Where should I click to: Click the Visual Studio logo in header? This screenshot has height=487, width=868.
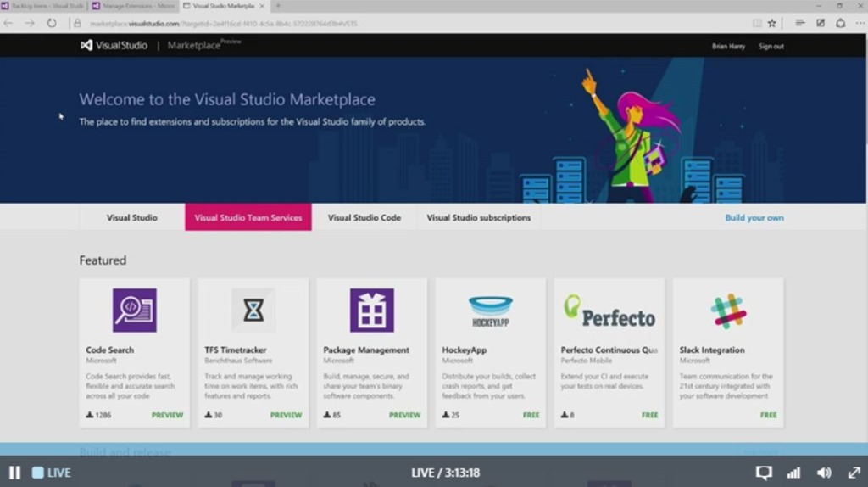point(114,46)
